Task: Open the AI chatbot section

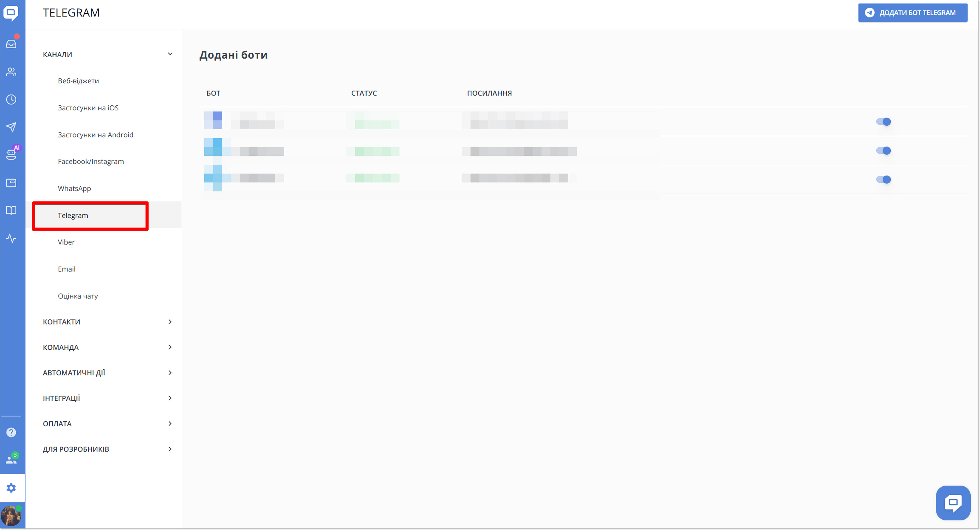Action: coord(11,154)
